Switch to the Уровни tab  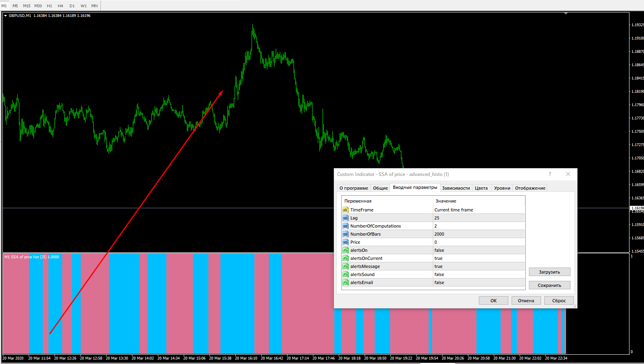pos(502,188)
